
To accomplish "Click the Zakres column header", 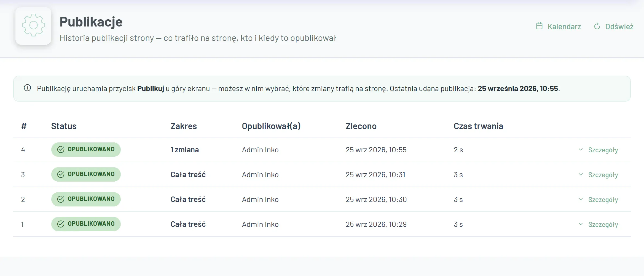I will coord(184,126).
